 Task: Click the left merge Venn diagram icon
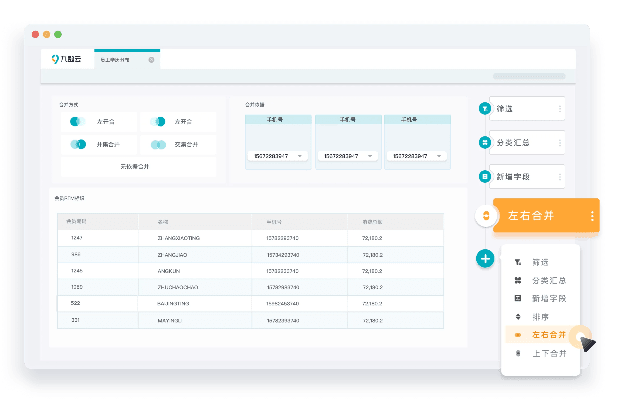[x=77, y=121]
